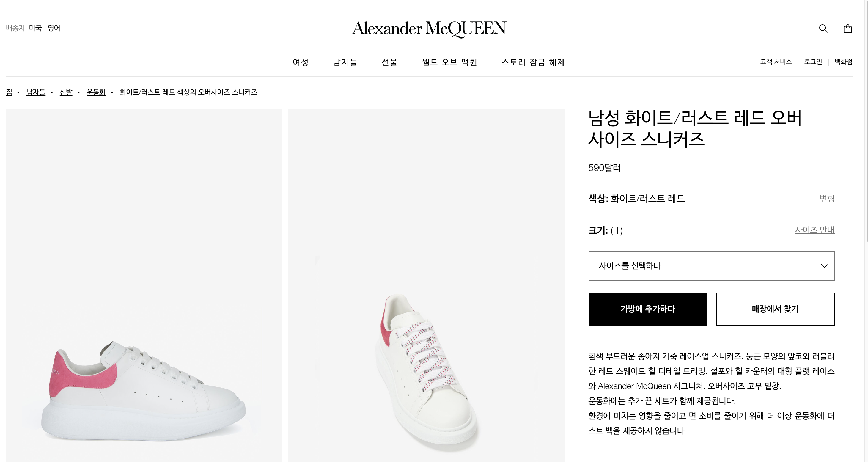Open the 여성 menu
The height and width of the screenshot is (462, 868).
[300, 62]
